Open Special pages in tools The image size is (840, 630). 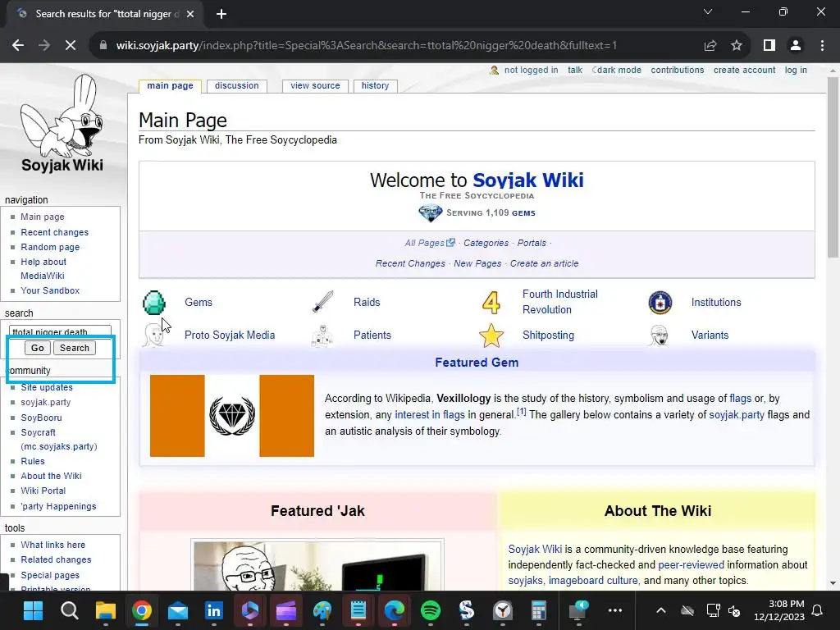coord(50,575)
